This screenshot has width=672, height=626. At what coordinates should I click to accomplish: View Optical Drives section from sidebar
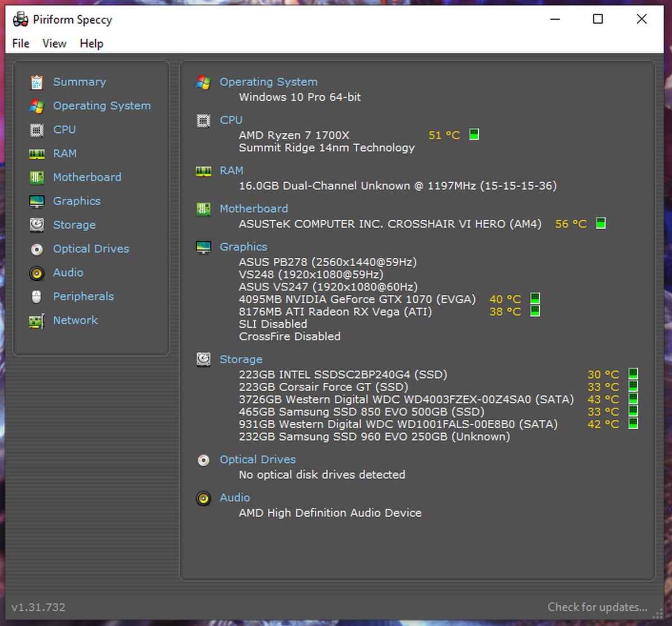(x=91, y=249)
